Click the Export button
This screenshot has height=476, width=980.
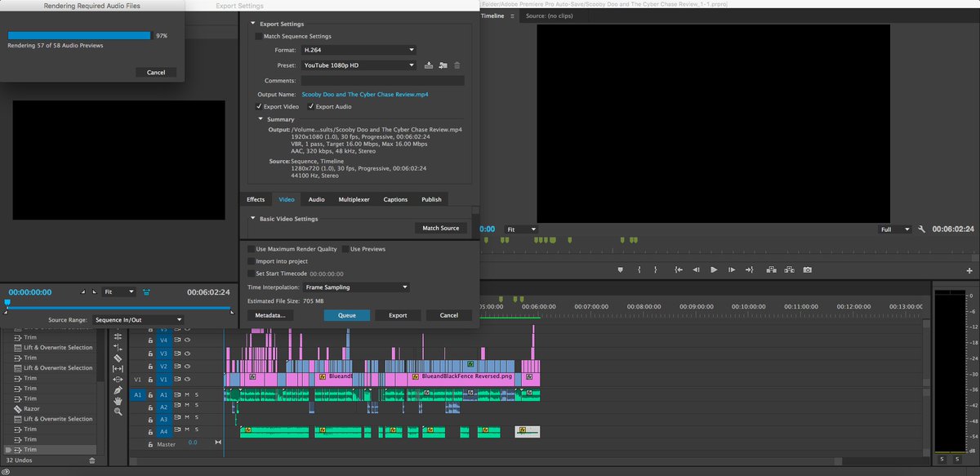click(398, 315)
